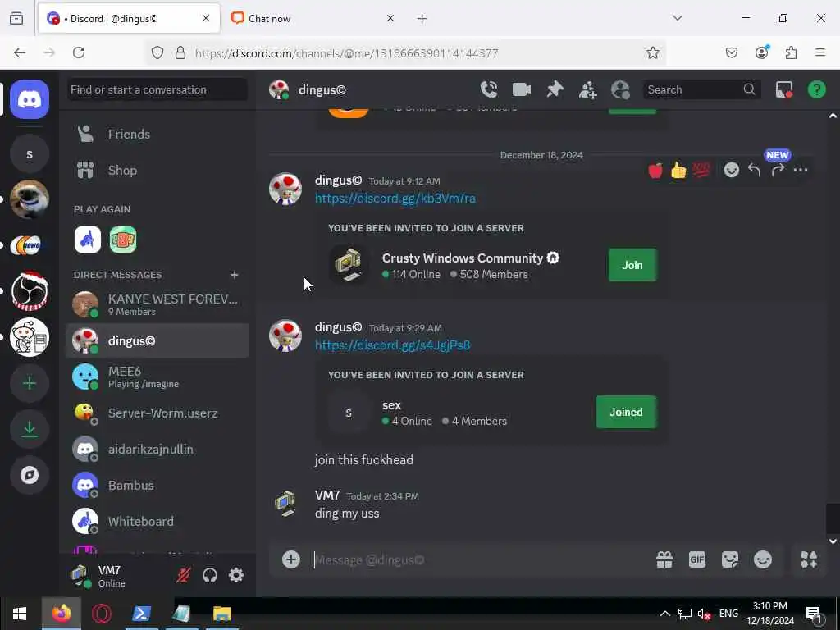Open the S server in sidebar
The height and width of the screenshot is (630, 840).
30,154
